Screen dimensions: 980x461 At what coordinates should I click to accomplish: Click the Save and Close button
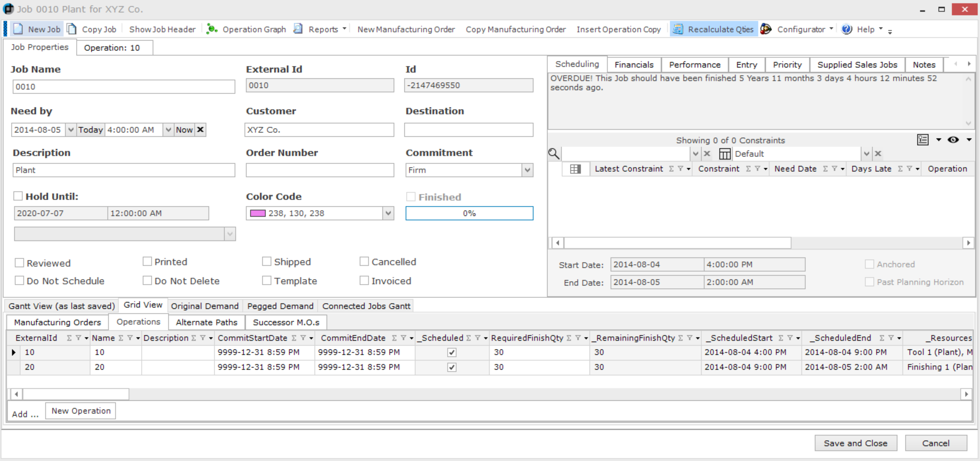(x=855, y=443)
